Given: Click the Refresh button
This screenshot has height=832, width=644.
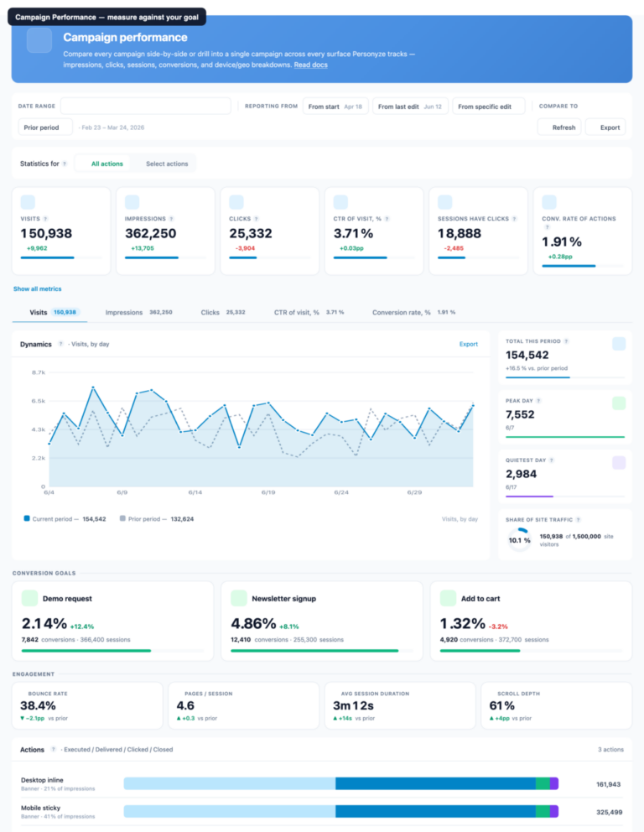Looking at the screenshot, I should tap(559, 127).
